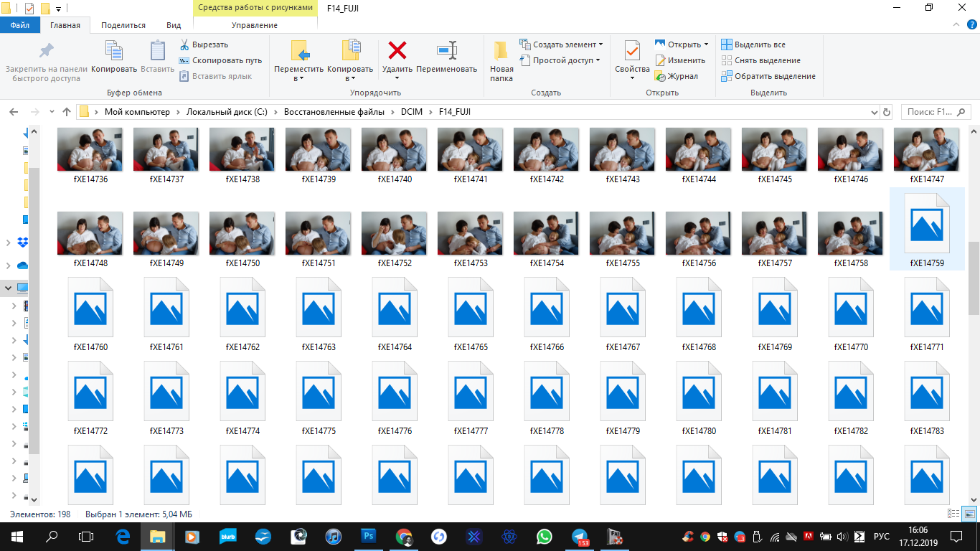980x551 pixels.
Task: Refresh the F14_FUJI folder view
Action: pos(887,112)
